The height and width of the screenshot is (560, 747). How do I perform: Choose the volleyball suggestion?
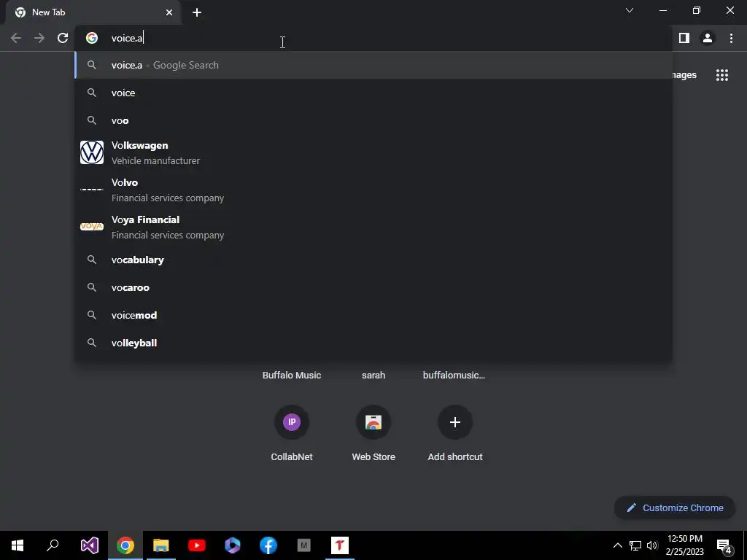coord(373,343)
